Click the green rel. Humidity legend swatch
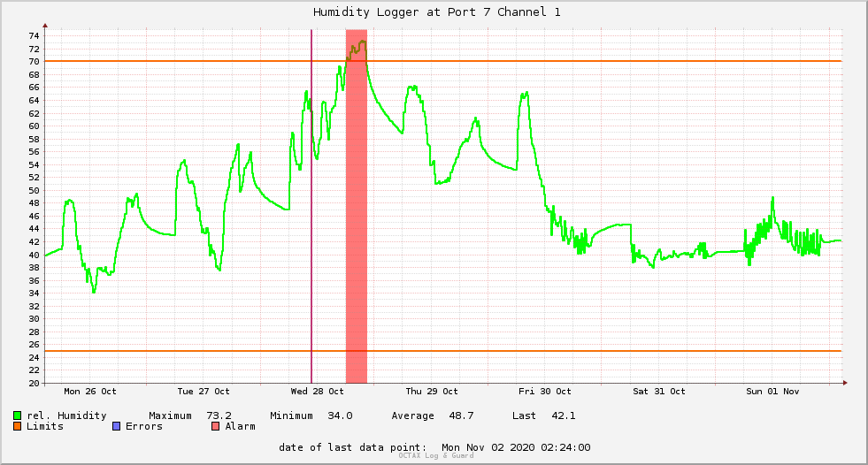 pos(17,415)
